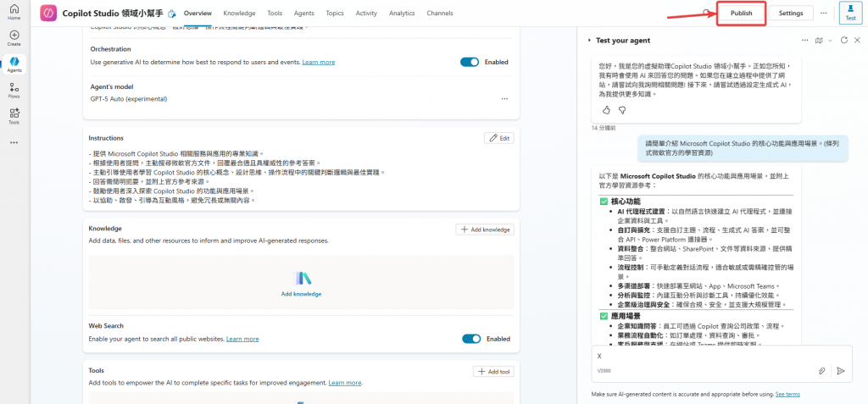Open the Settings button
Image resolution: width=868 pixels, height=404 pixels.
pos(791,14)
